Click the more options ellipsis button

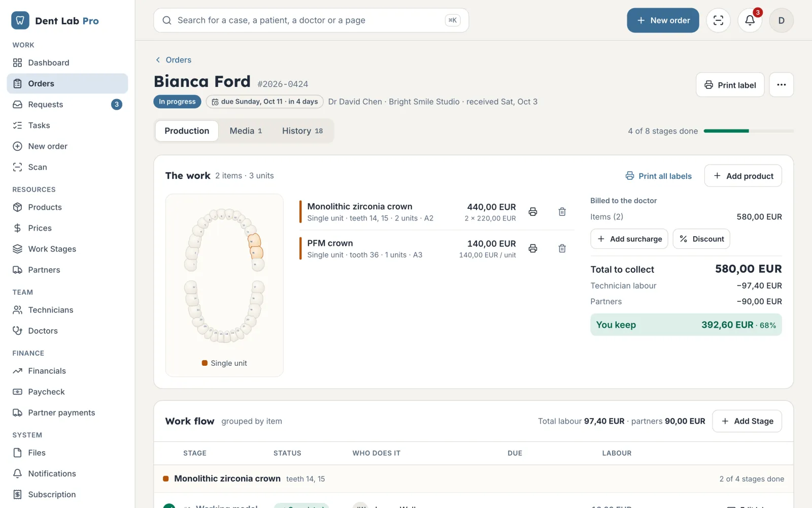[x=781, y=85]
